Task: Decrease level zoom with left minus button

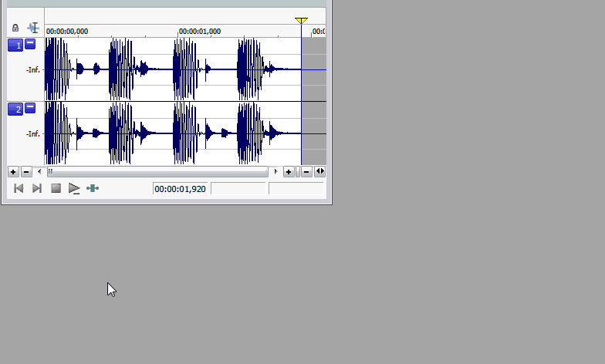Action: pyautogui.click(x=26, y=171)
